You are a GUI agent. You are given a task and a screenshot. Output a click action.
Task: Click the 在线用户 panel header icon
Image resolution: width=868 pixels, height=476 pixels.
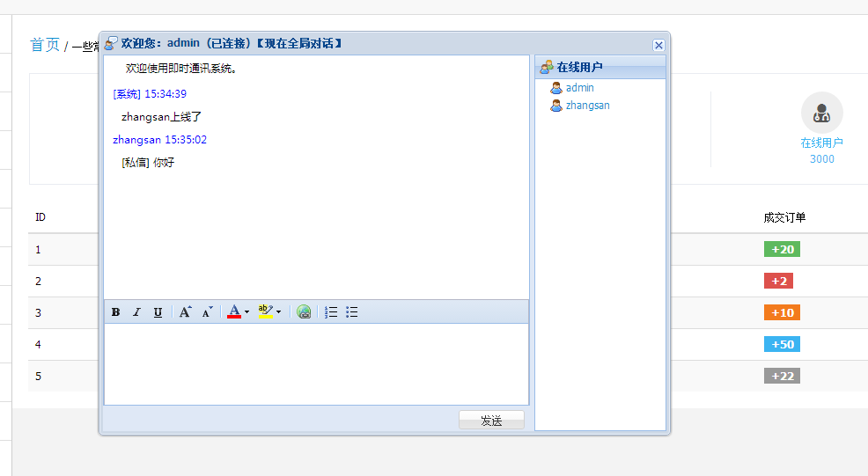coord(547,67)
